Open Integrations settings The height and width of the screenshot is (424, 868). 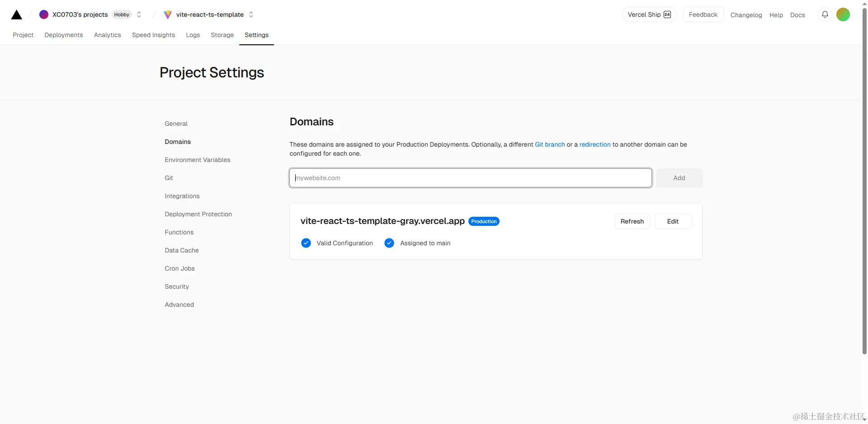(182, 196)
